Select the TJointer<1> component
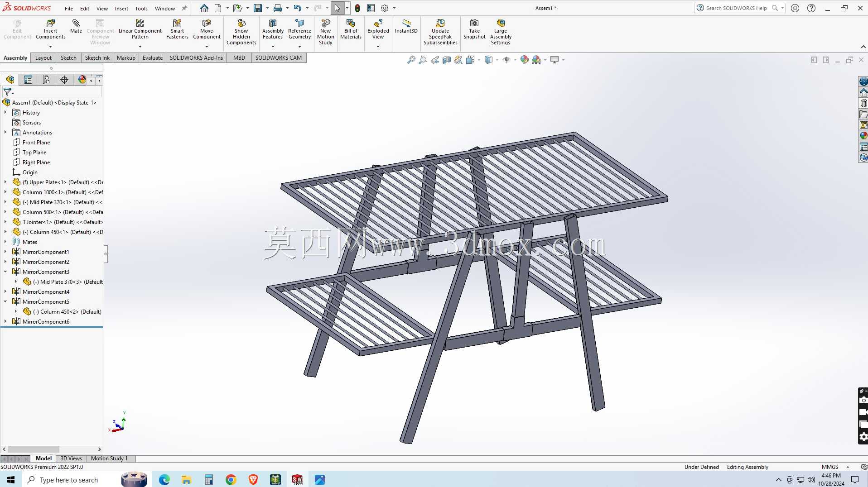The width and height of the screenshot is (868, 487). [x=63, y=222]
